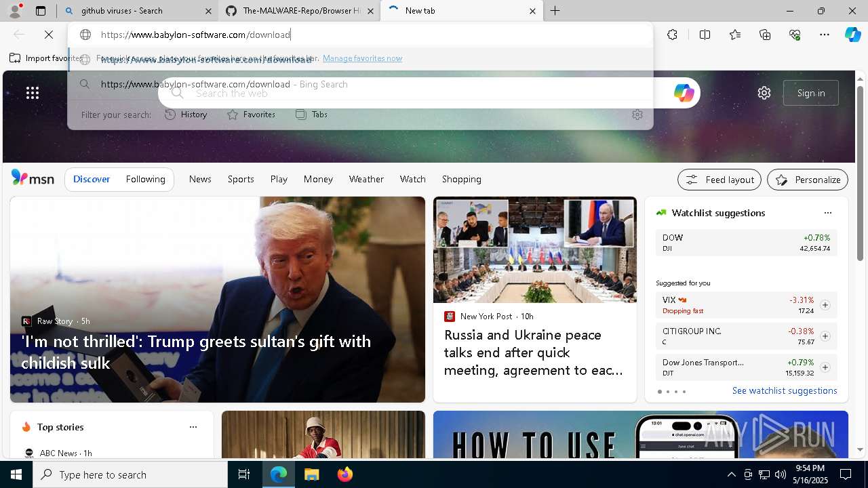Viewport: 868px width, 488px height.
Task: Open the Collections icon
Action: 765,35
